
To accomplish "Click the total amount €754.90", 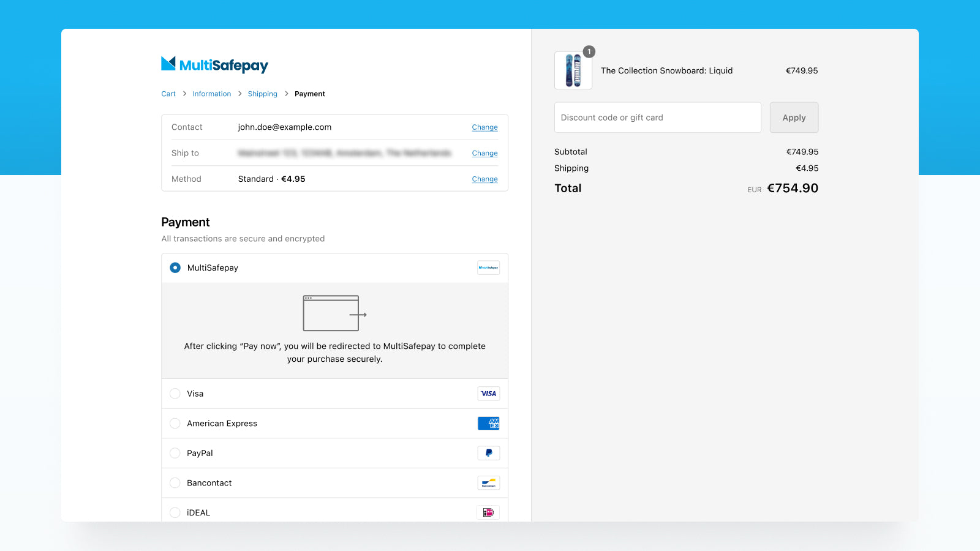I will click(793, 188).
